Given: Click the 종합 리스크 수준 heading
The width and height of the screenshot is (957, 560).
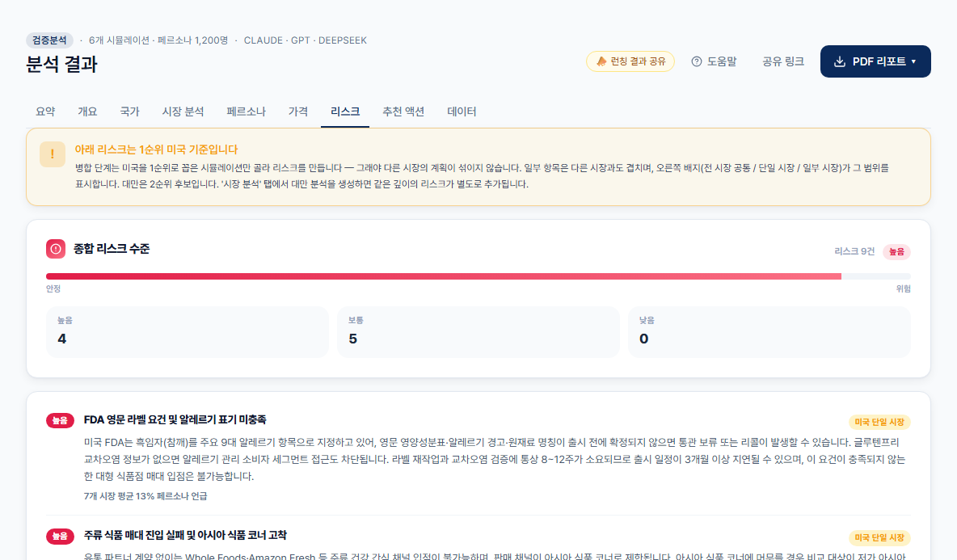Looking at the screenshot, I should 112,249.
